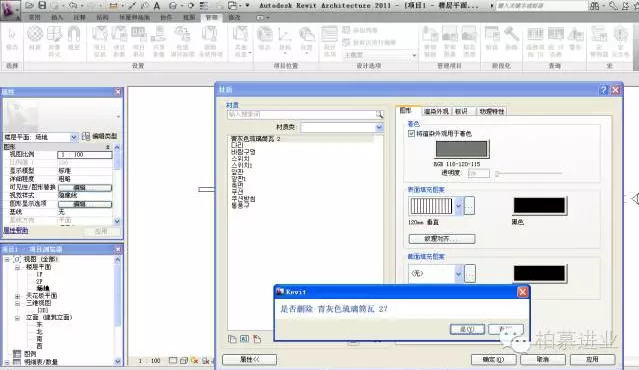
Task: Open the Insert ribbon tab
Action: (57, 18)
